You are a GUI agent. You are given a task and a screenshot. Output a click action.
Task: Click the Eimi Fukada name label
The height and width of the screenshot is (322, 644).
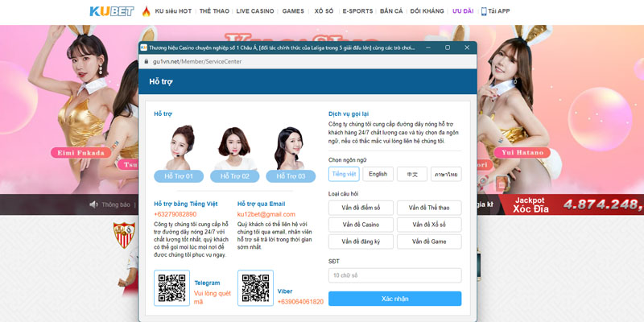(81, 153)
